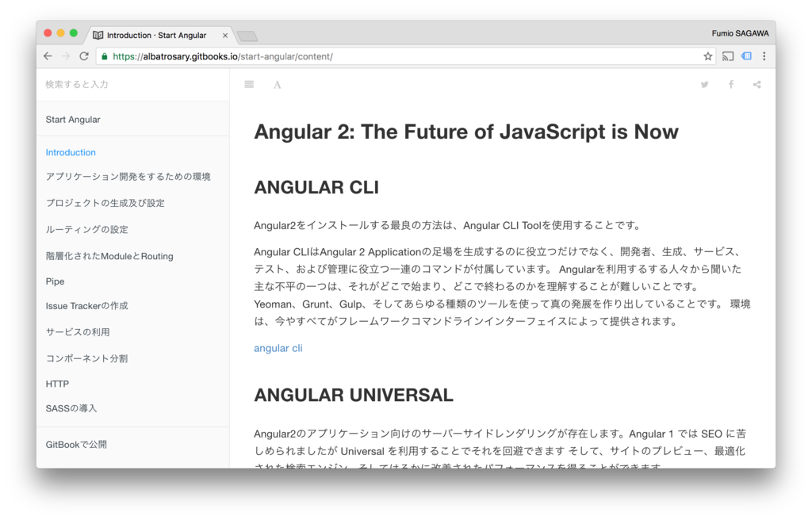Image resolution: width=812 pixels, height=520 pixels.
Task: Open the Cast icon in toolbar
Action: click(x=728, y=56)
